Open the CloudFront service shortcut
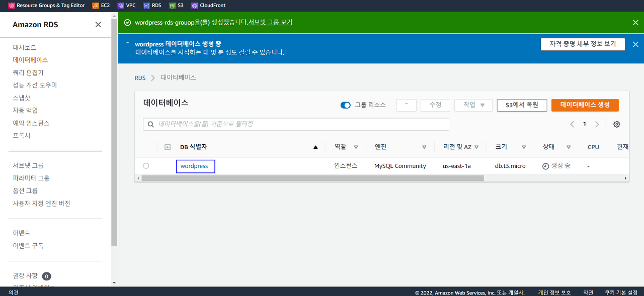 (208, 6)
